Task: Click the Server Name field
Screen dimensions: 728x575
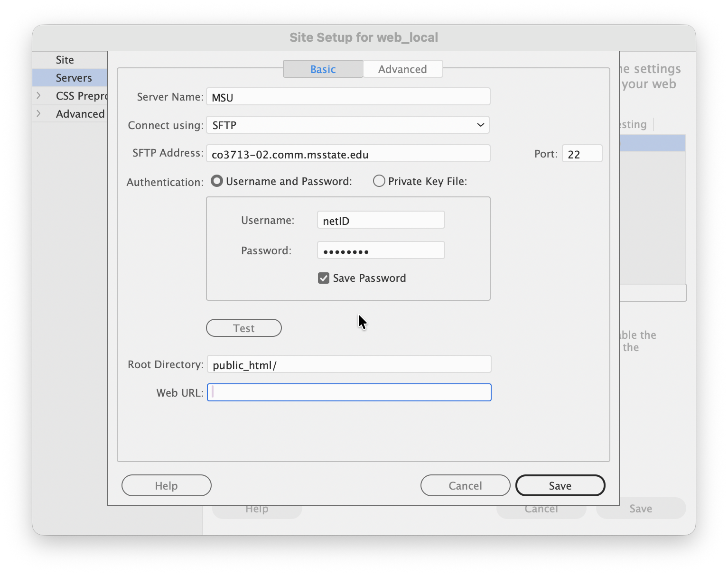Action: (348, 97)
